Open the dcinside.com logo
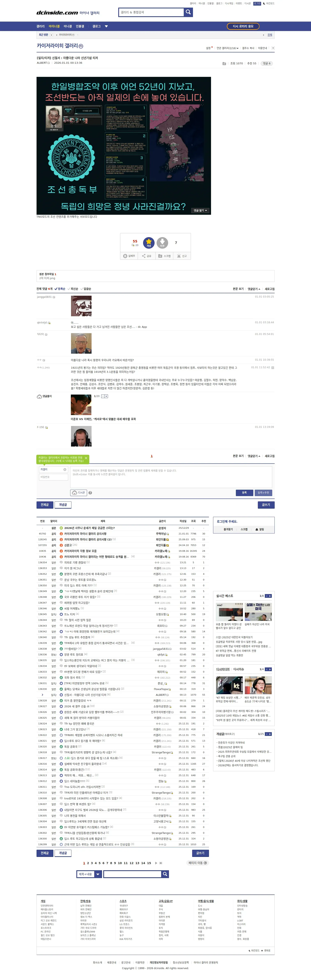 [57, 13]
